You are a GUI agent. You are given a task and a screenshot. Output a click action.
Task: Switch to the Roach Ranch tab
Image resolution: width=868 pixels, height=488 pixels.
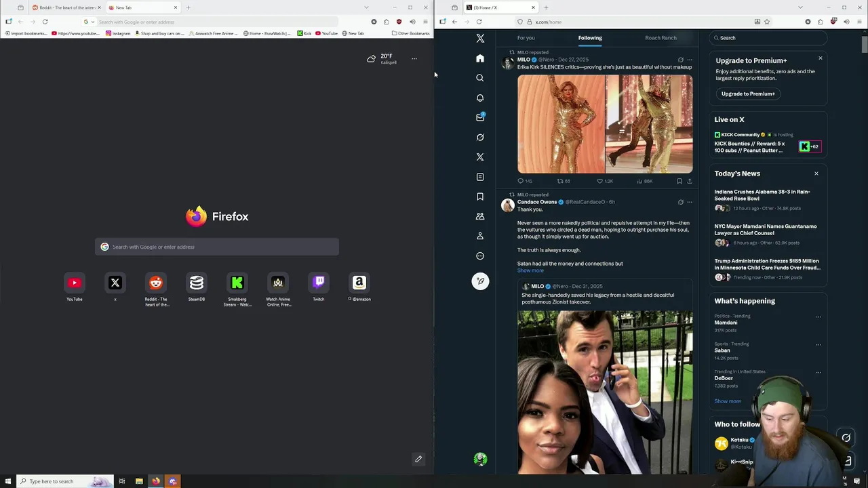click(660, 38)
